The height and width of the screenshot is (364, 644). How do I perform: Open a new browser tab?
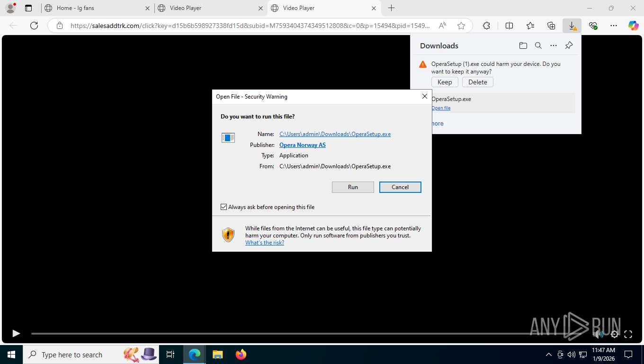391,8
